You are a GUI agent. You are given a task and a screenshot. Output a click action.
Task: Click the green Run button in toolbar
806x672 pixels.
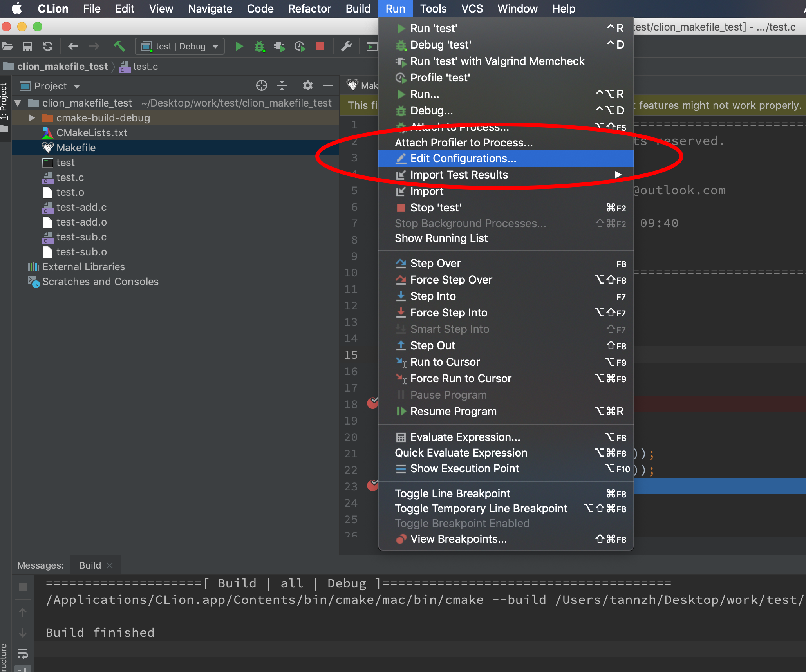tap(239, 46)
